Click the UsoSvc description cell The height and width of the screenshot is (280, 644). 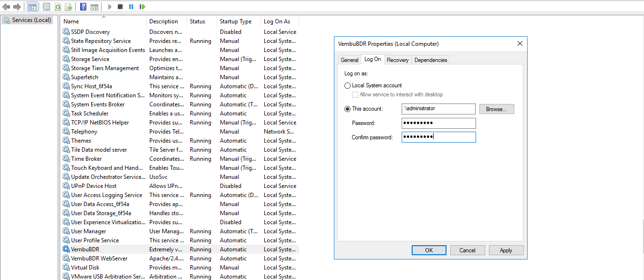coord(158,177)
